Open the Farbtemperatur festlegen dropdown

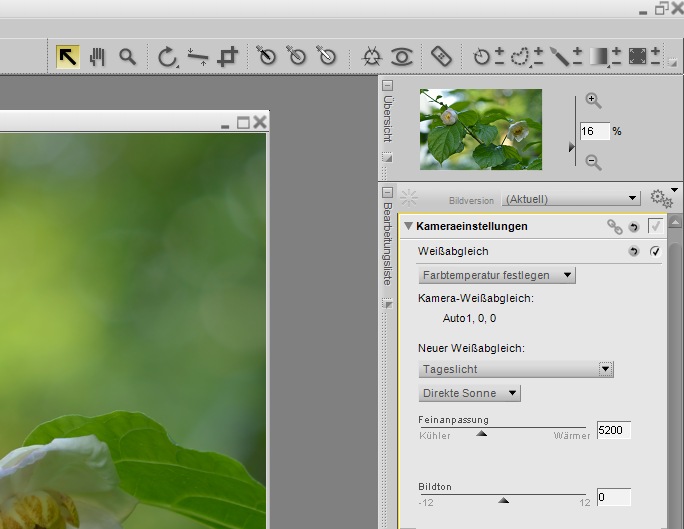pos(497,275)
